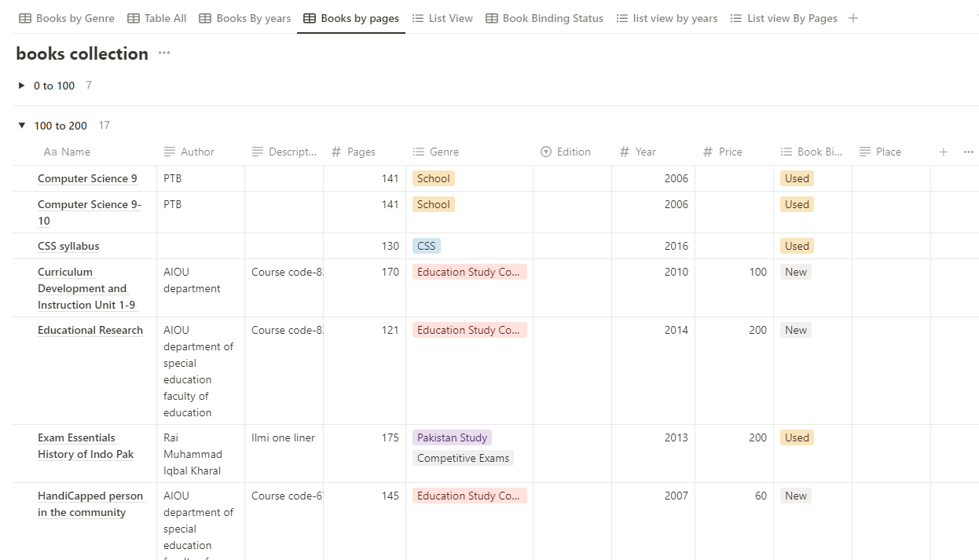Viewport: 979px width, 560px height.
Task: Click the Pages column number icon
Action: tap(336, 152)
